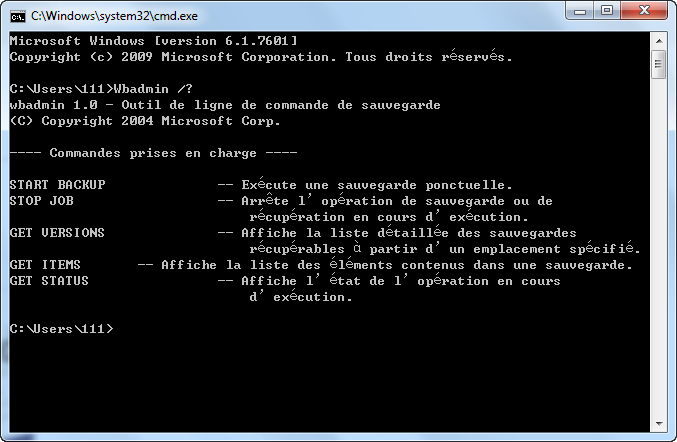Click the C:\Windows\system32\cmd.exe title text
Viewport: 677px width, 442px height.
click(114, 16)
